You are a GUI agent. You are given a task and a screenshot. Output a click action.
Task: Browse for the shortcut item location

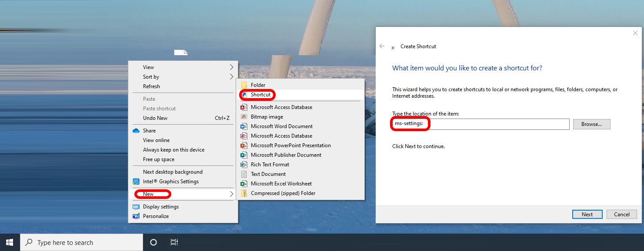[591, 124]
